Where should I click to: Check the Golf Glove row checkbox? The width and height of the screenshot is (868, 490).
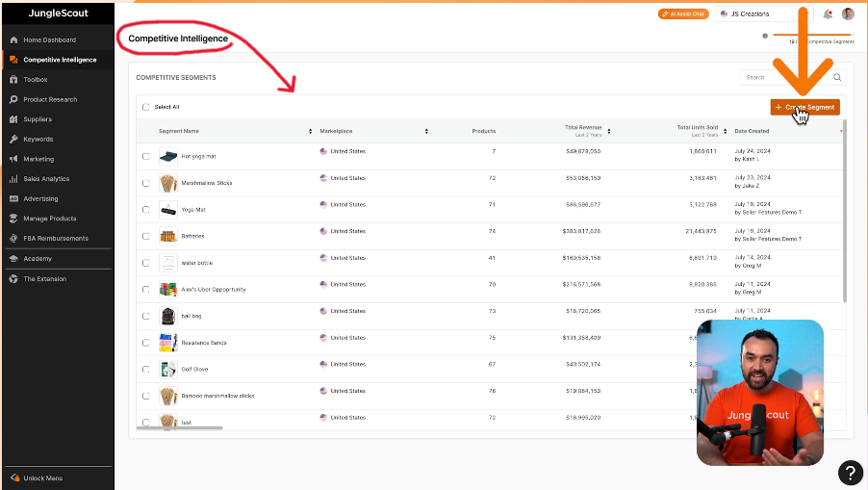146,370
